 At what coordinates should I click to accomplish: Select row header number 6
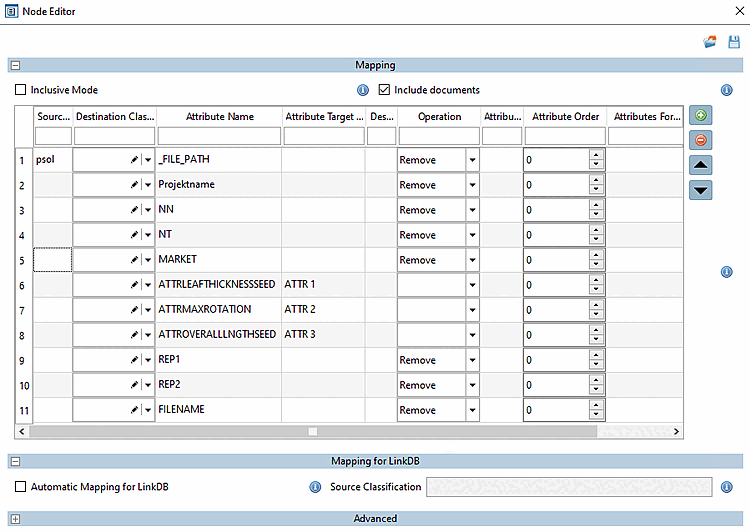pos(22,286)
